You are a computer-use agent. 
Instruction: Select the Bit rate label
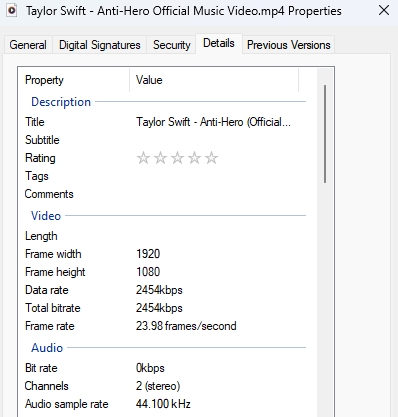pos(41,368)
